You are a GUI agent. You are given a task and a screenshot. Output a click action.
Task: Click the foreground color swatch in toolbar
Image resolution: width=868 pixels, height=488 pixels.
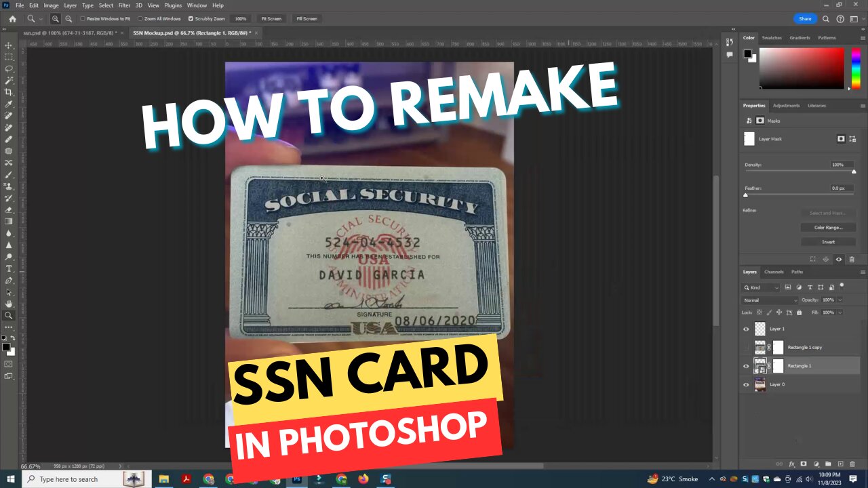pyautogui.click(x=6, y=347)
